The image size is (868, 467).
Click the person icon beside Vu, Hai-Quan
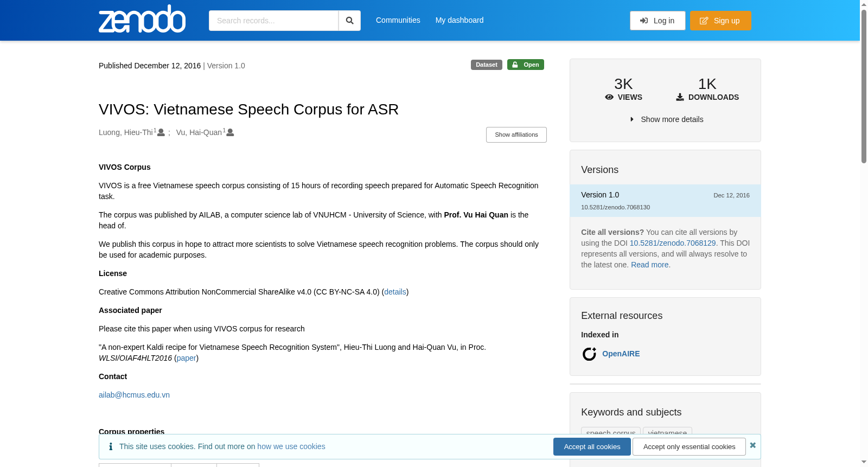pos(230,132)
